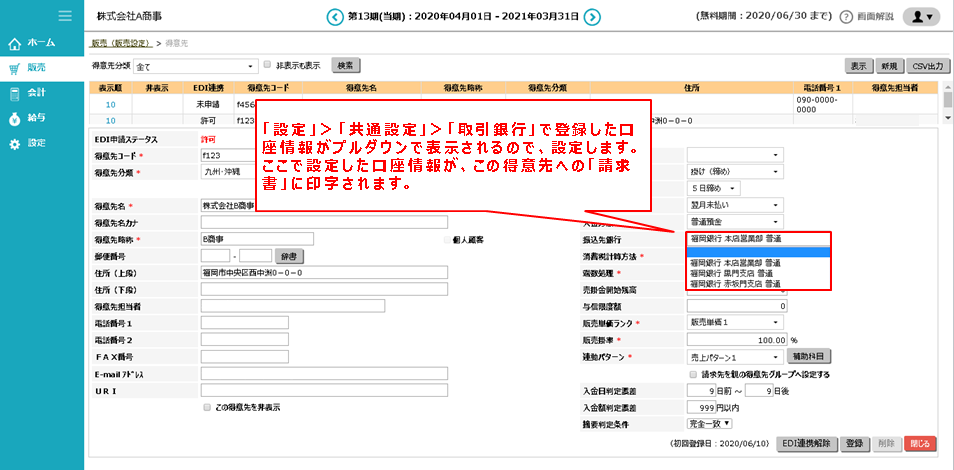Click the 販売（販売設定） breadcrumb link
Image resolution: width=954 pixels, height=470 pixels.
[119, 44]
